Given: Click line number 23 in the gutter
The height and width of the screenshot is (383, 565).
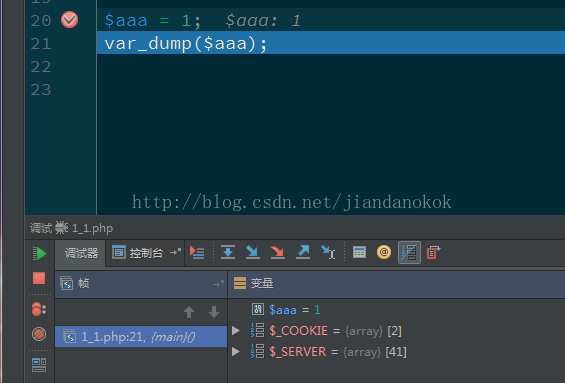Looking at the screenshot, I should coord(41,90).
